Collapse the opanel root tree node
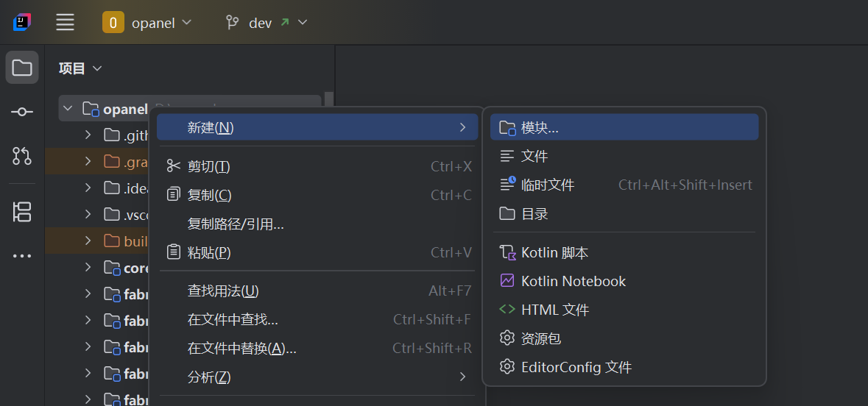868x406 pixels. pyautogui.click(x=68, y=109)
